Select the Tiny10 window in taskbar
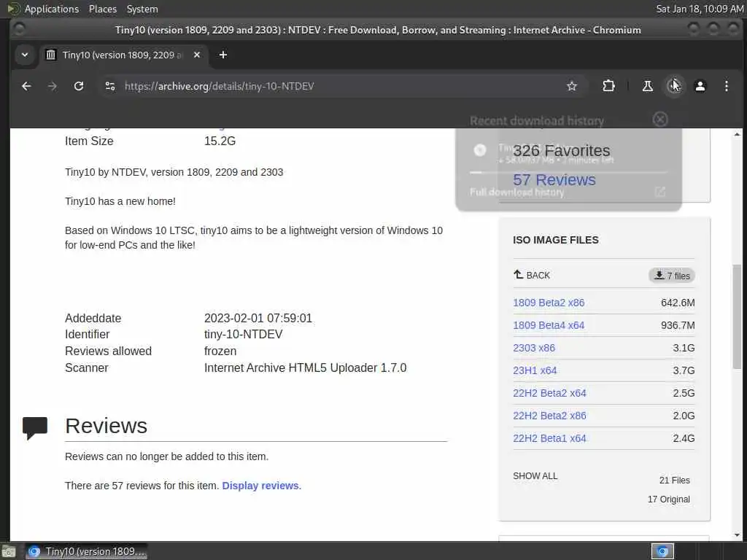 click(x=86, y=551)
